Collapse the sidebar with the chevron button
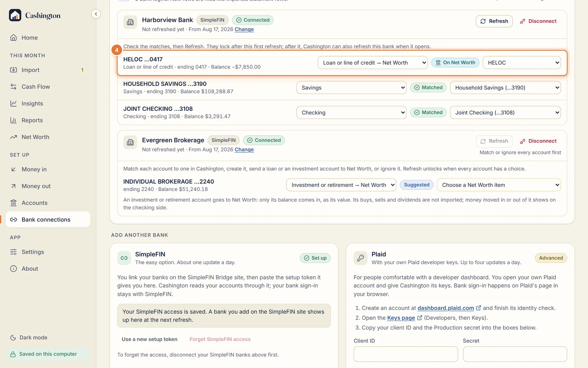 pos(96,14)
